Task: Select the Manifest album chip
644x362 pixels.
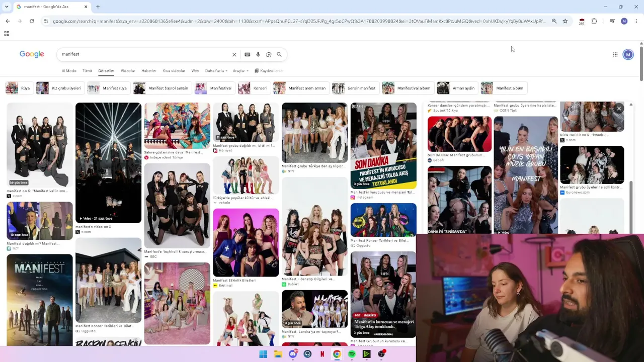Action: (503, 88)
